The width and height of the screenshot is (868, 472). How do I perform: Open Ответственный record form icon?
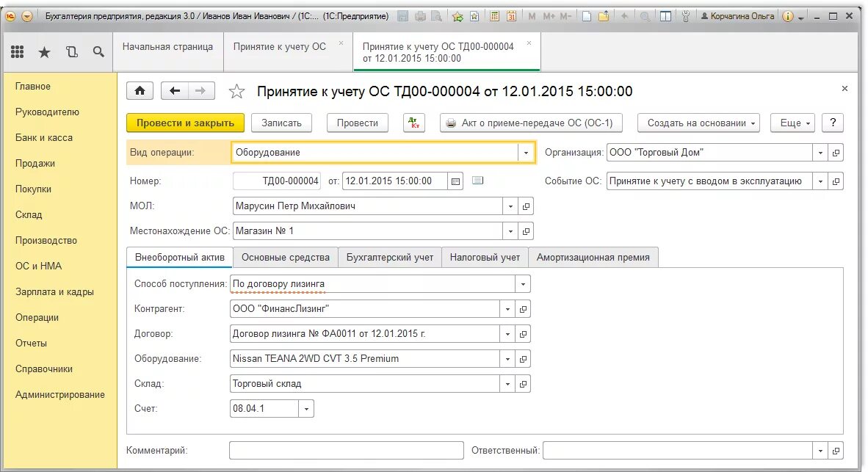tap(836, 451)
